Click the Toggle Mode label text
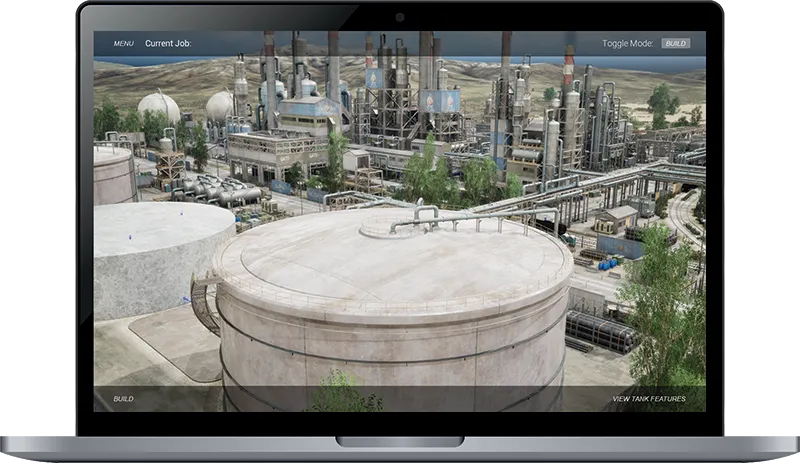 coord(627,44)
